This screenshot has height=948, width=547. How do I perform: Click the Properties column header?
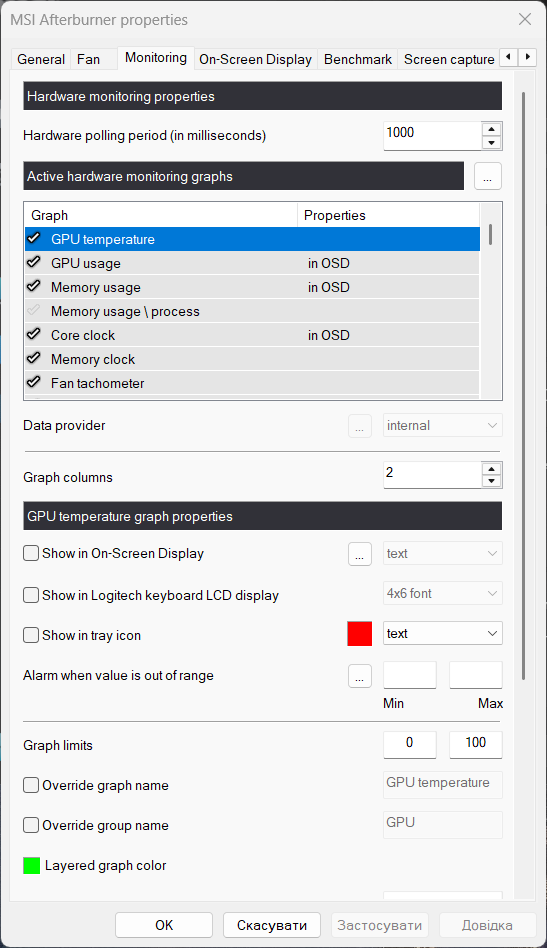coord(388,215)
